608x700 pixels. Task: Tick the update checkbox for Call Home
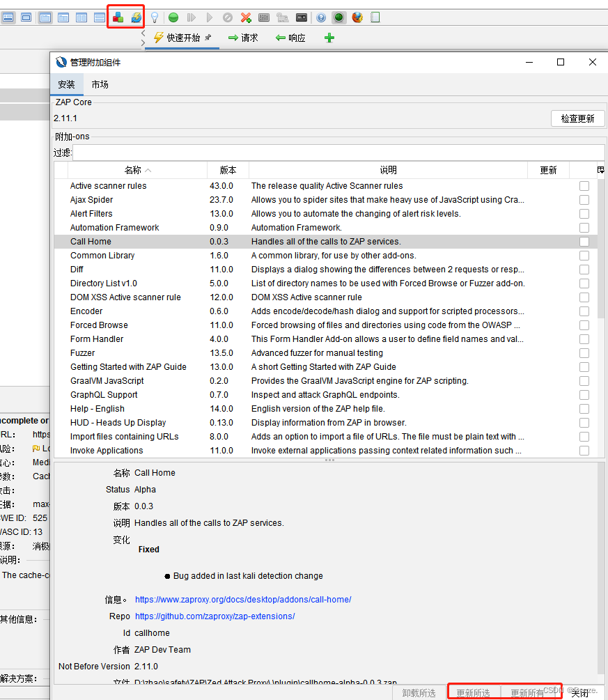coord(584,242)
